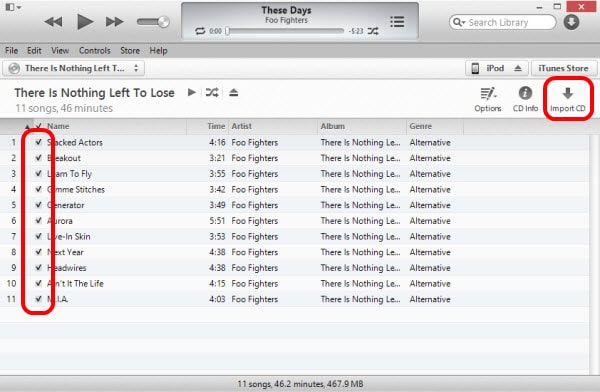Sort by the Genre column header
This screenshot has height=392, width=600.
(x=421, y=126)
